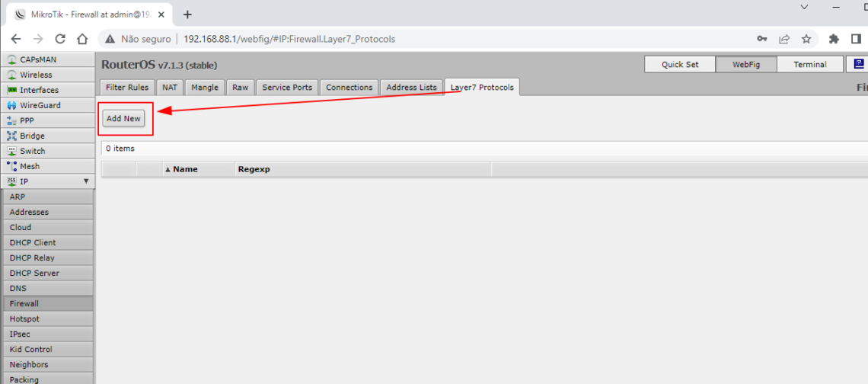Image resolution: width=868 pixels, height=384 pixels.
Task: Go back in browser history
Action: pos(16,39)
